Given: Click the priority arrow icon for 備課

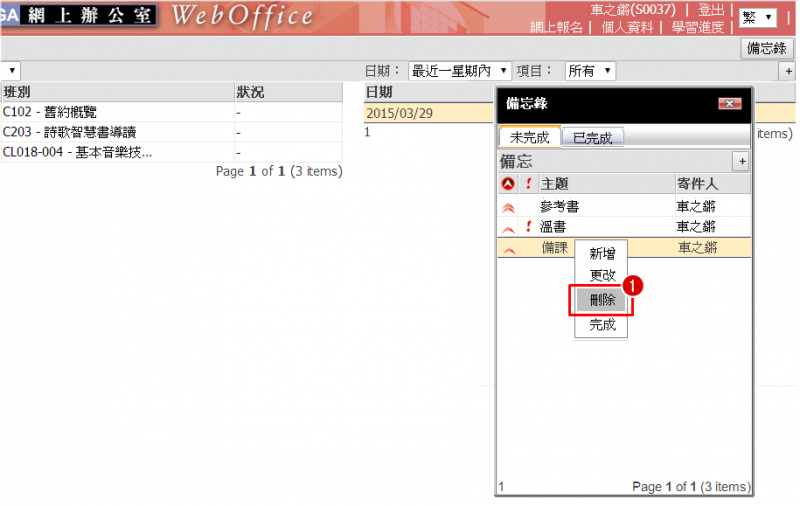Looking at the screenshot, I should pos(509,250).
